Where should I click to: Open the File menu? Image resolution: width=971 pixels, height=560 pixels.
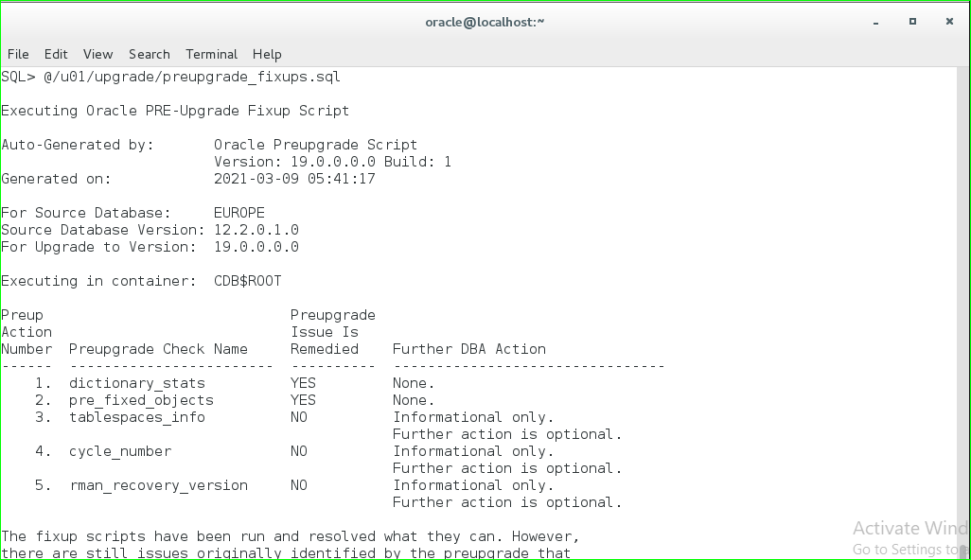point(18,54)
